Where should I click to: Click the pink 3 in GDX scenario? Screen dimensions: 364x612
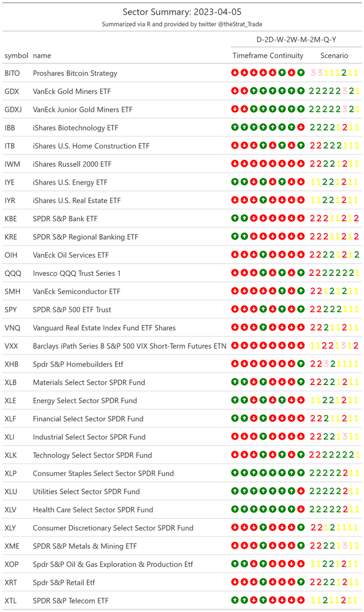pos(344,91)
